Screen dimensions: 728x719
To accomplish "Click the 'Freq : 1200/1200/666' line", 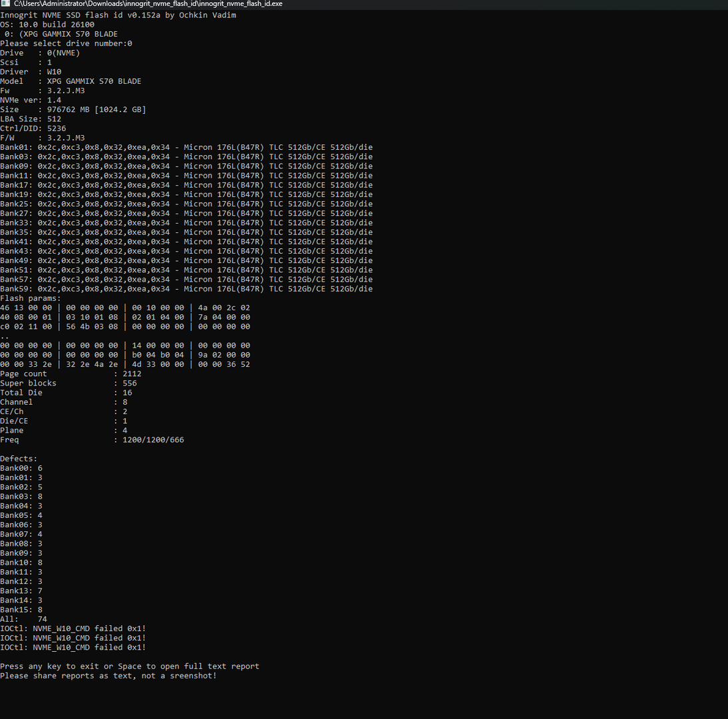I will click(x=92, y=440).
